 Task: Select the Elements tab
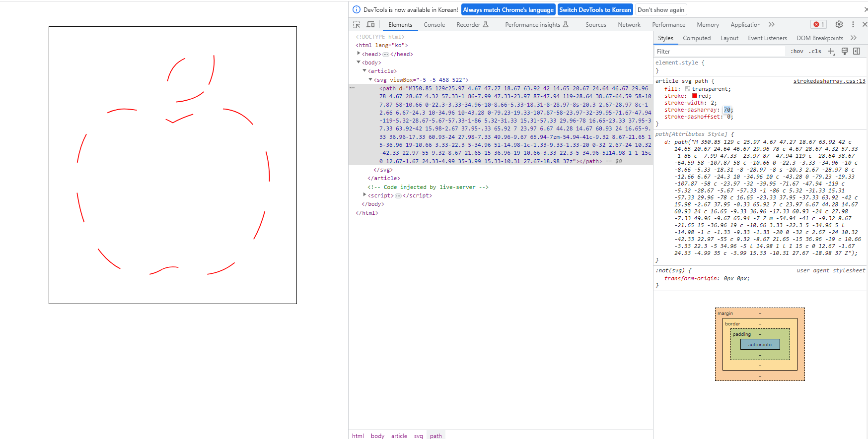pos(400,25)
